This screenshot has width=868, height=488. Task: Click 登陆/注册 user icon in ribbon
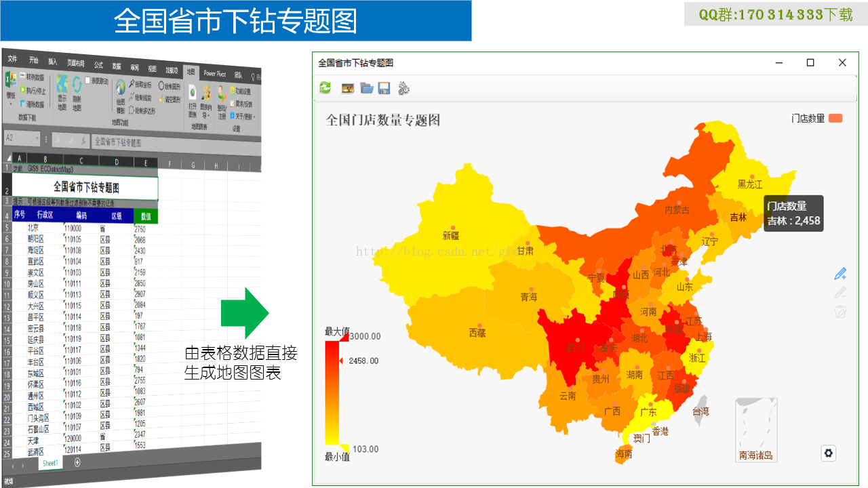coord(222,102)
